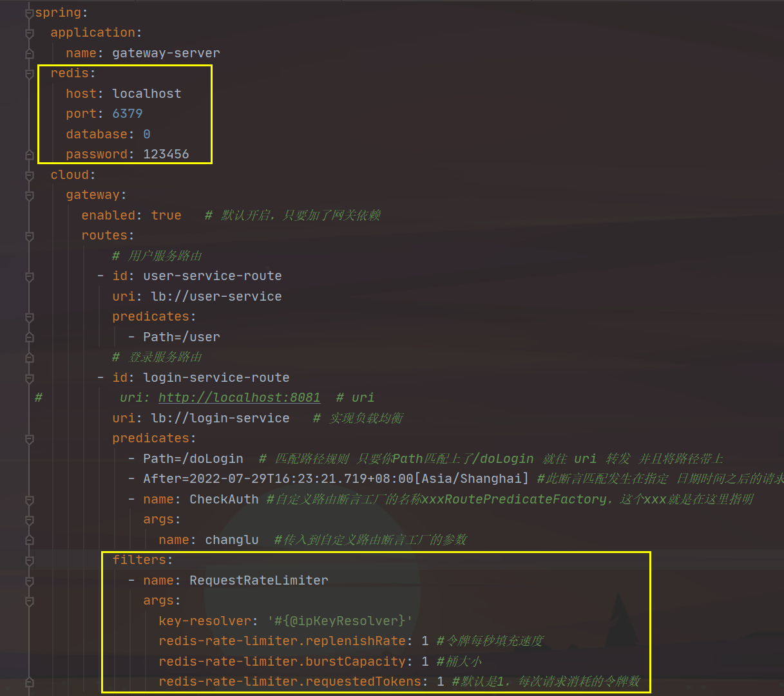Collapse the application: block fold marker
The width and height of the screenshot is (784, 696).
[x=29, y=33]
